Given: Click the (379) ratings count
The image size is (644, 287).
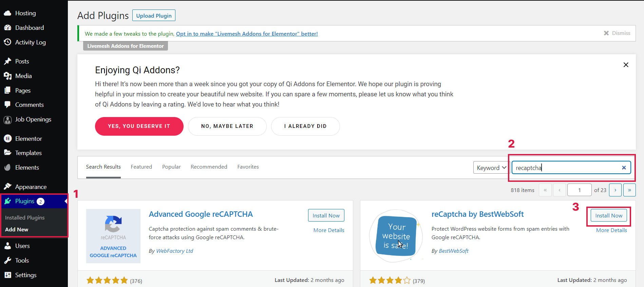Looking at the screenshot, I should click(419, 281).
